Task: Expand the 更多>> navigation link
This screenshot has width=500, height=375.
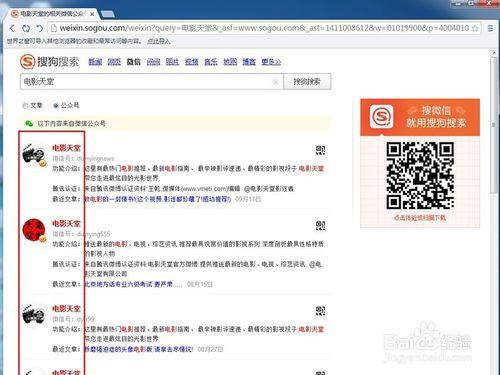Action: click(271, 62)
